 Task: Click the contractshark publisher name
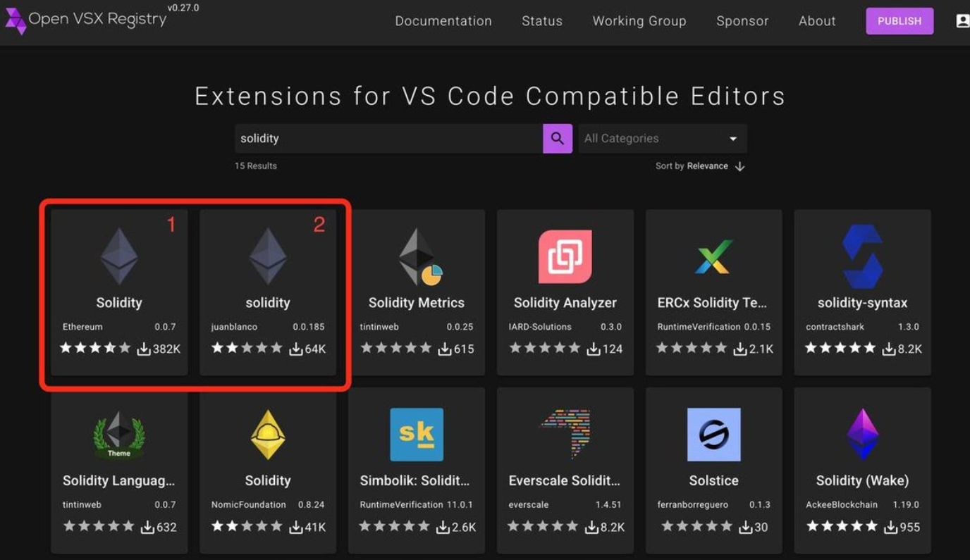[x=835, y=327]
